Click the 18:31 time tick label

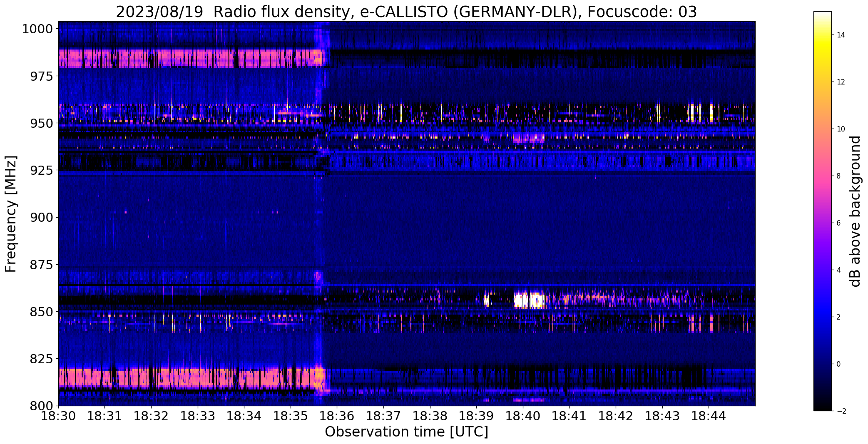pos(105,416)
